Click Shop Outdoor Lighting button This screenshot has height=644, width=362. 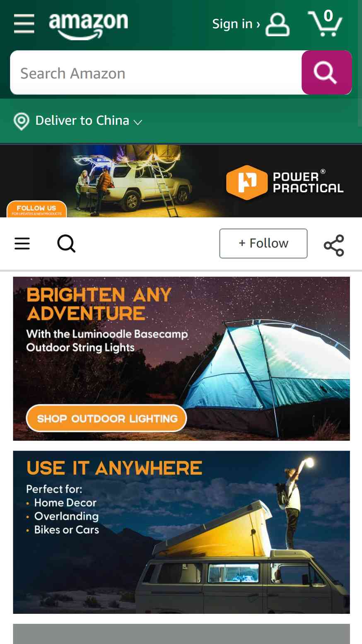pyautogui.click(x=106, y=418)
